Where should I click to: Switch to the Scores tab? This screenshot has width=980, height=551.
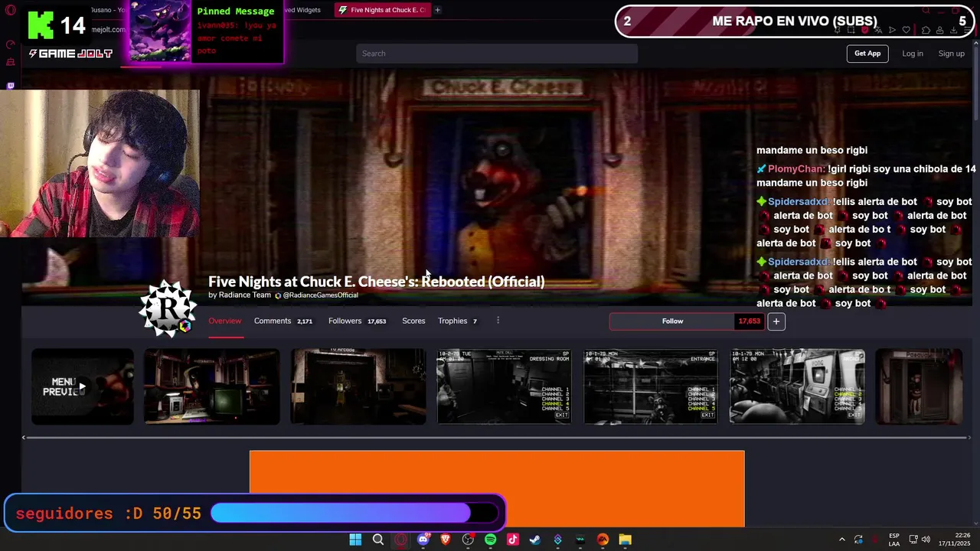tap(413, 321)
